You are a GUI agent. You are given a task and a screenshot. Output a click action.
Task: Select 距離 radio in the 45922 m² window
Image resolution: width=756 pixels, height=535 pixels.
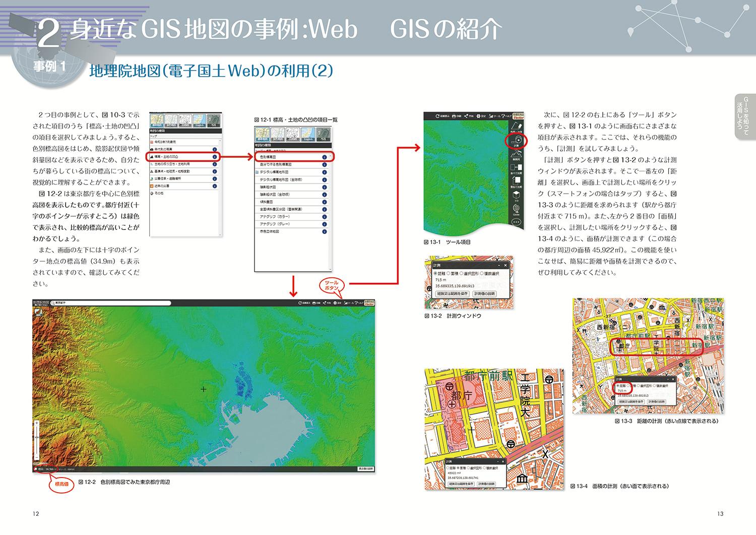(448, 468)
